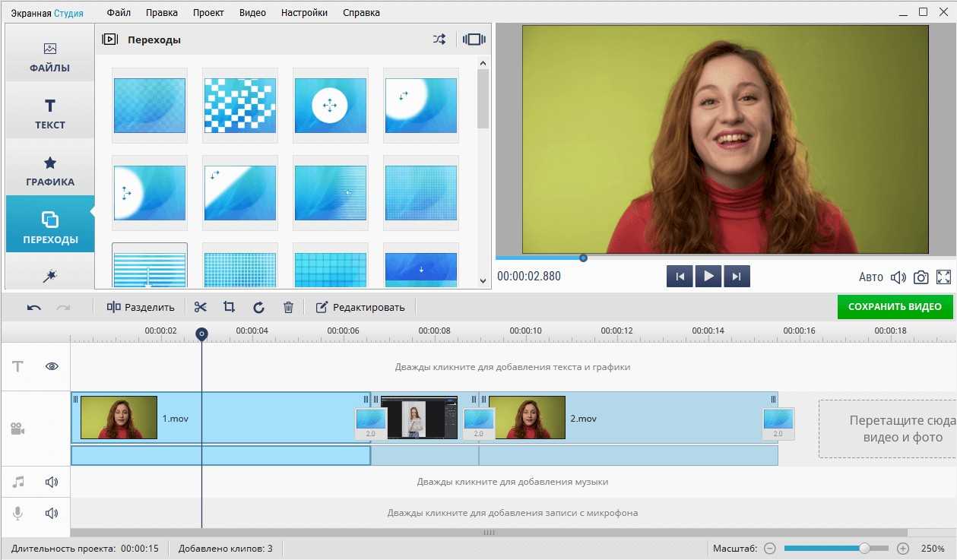Toggle text track visibility eye icon
The width and height of the screenshot is (957, 560).
[x=52, y=366]
